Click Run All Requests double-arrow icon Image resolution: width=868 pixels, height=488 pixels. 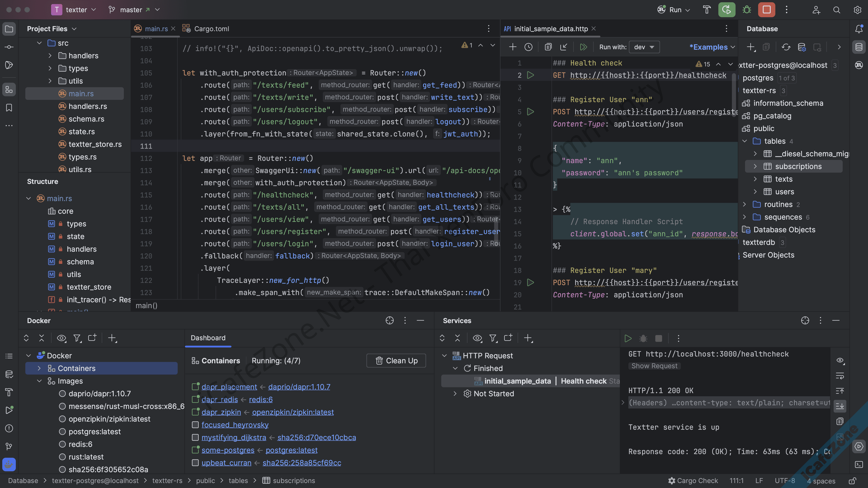(583, 47)
